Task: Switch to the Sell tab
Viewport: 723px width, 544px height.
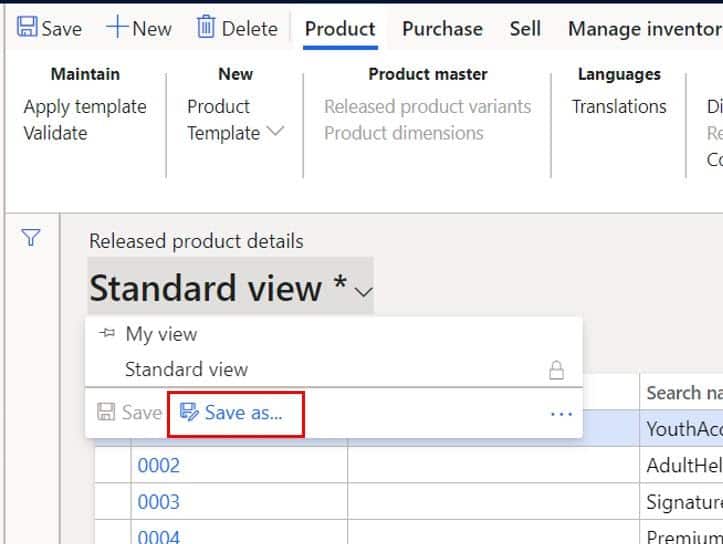Action: tap(525, 29)
